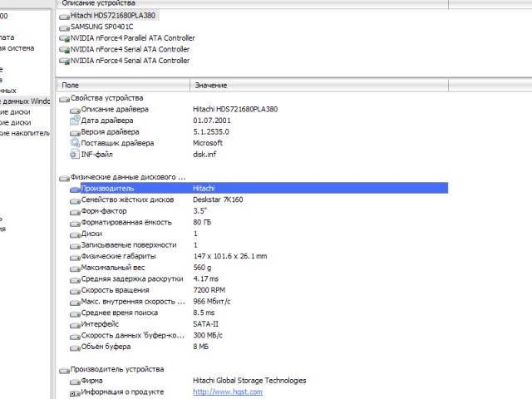Select the 'Форматированная ёмкость' row
Image resolution: width=532 pixels, height=399 pixels.
click(x=126, y=222)
